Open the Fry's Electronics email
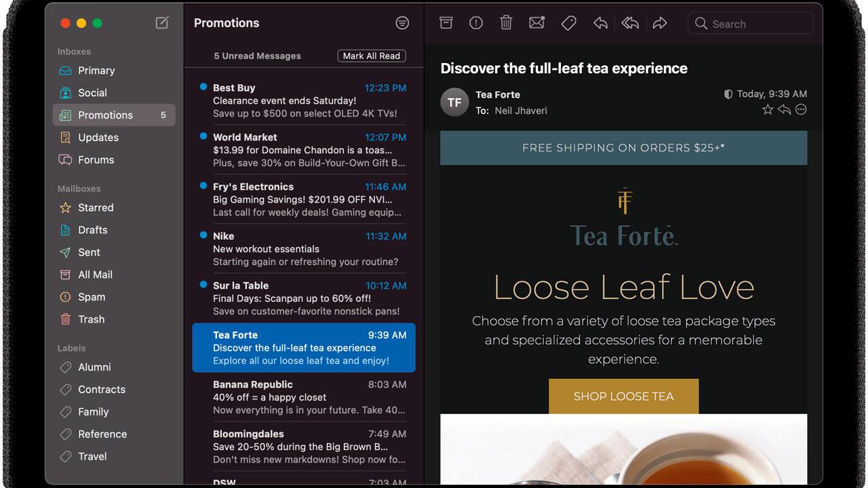This screenshot has width=868, height=488. [304, 199]
